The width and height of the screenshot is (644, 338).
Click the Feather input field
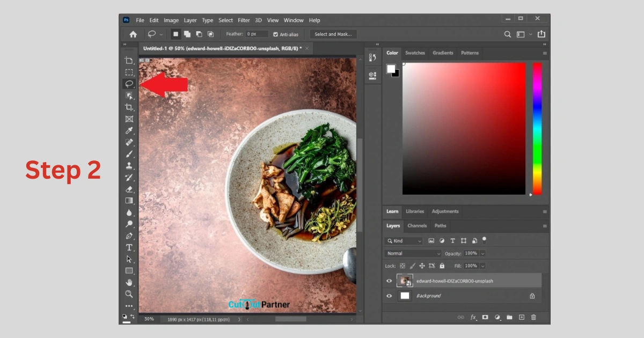[x=257, y=34]
